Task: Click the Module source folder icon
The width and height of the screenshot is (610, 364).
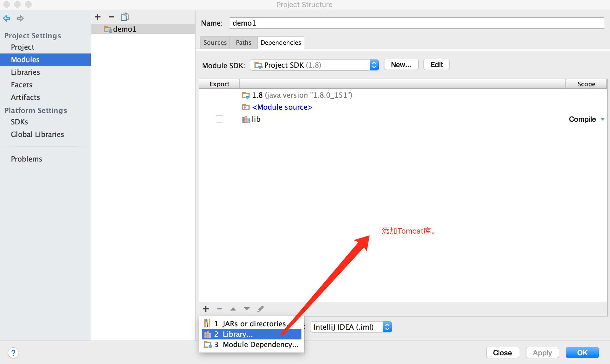Action: [246, 107]
